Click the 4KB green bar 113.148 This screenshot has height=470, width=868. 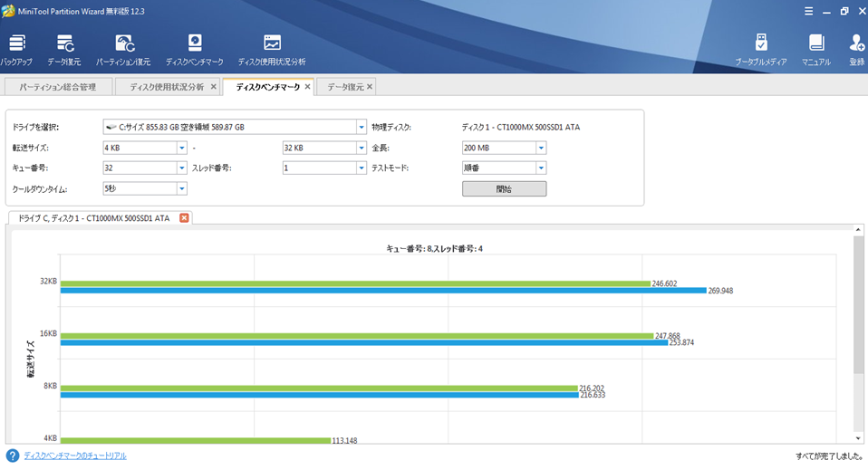tap(196, 441)
